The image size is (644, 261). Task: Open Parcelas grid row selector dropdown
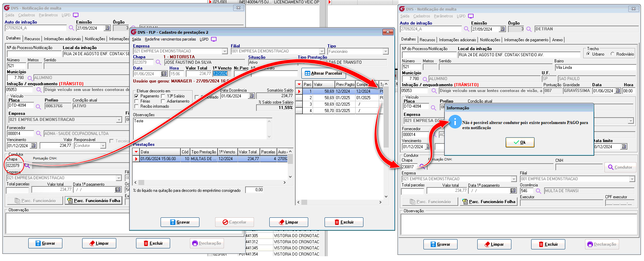299,85
